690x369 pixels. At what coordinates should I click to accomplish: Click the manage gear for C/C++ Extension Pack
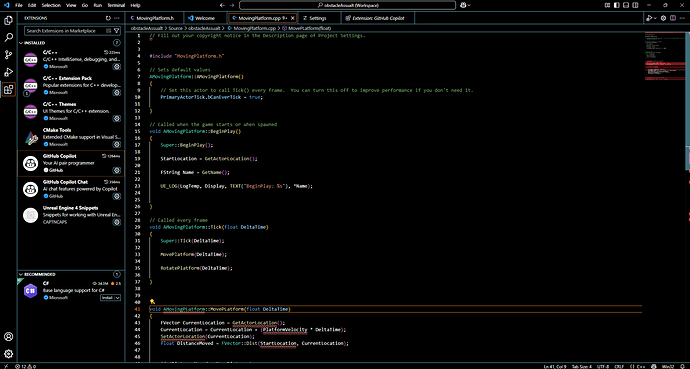(117, 93)
